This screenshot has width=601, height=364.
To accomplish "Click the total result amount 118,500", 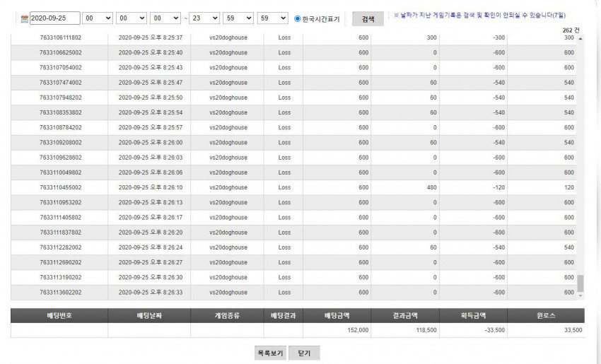I will [426, 330].
